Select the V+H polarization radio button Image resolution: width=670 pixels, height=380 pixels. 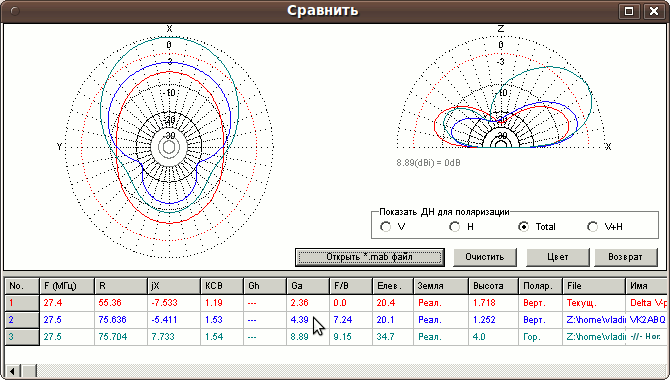pyautogui.click(x=593, y=227)
